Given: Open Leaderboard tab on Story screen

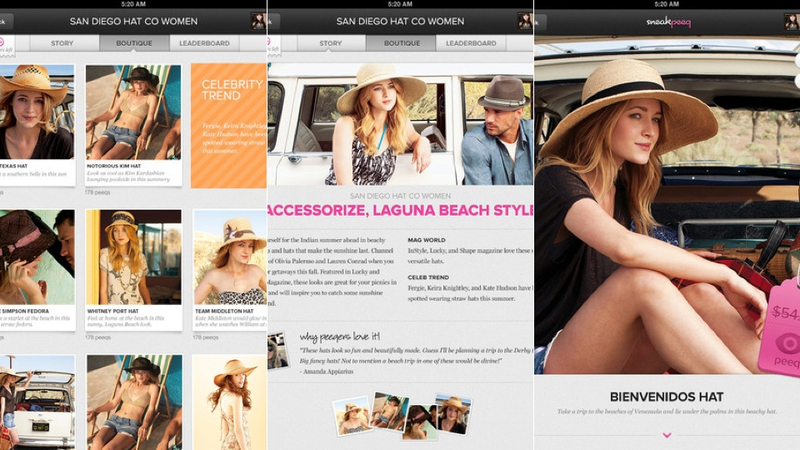Looking at the screenshot, I should [x=471, y=43].
